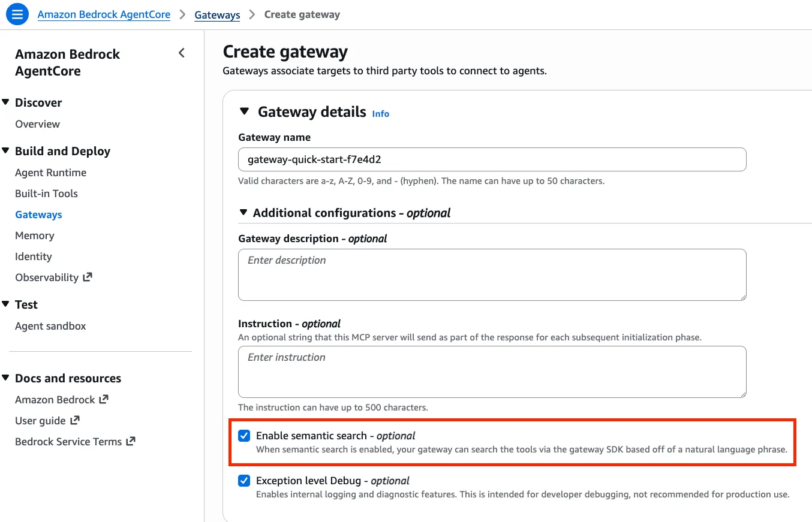Open the Info link beside Gateway details
The width and height of the screenshot is (812, 522).
381,113
